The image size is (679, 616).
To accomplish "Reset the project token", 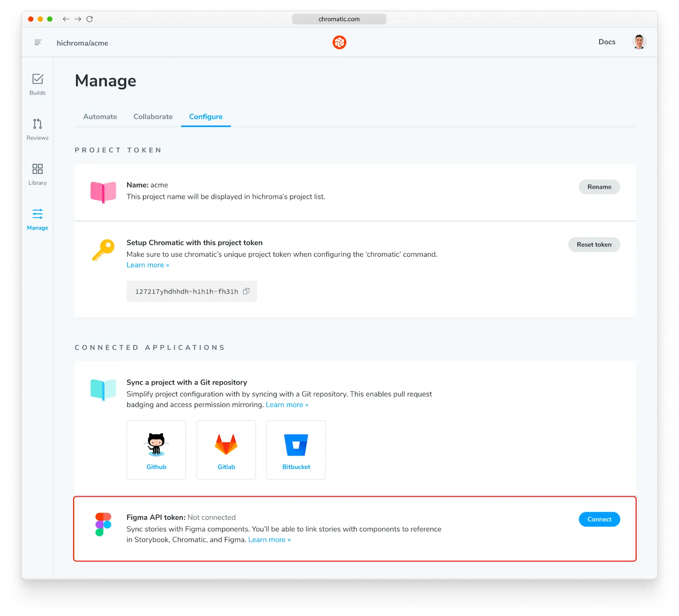I will (594, 244).
